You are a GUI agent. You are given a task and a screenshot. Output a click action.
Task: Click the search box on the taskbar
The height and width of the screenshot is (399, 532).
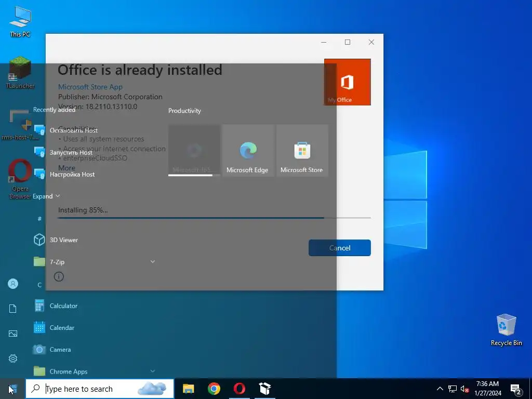tap(100, 389)
